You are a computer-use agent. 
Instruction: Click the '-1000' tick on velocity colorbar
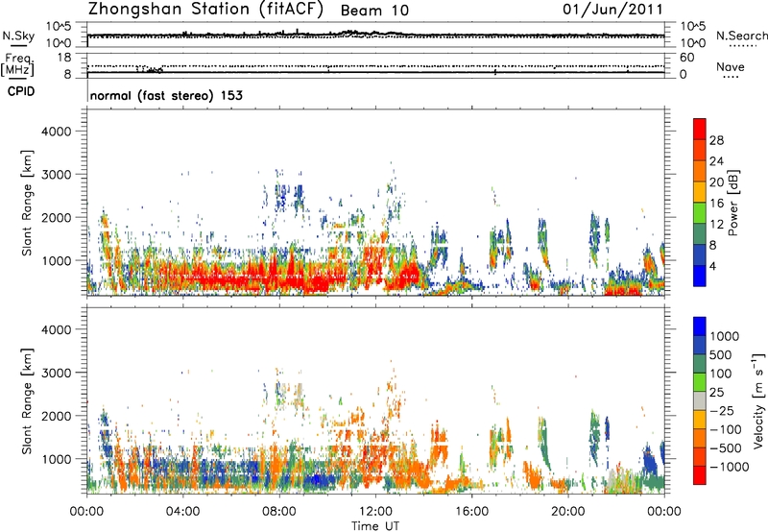(x=729, y=467)
